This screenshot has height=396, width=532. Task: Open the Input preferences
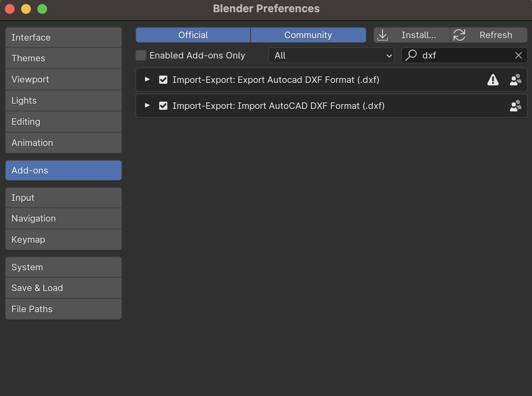click(x=63, y=198)
